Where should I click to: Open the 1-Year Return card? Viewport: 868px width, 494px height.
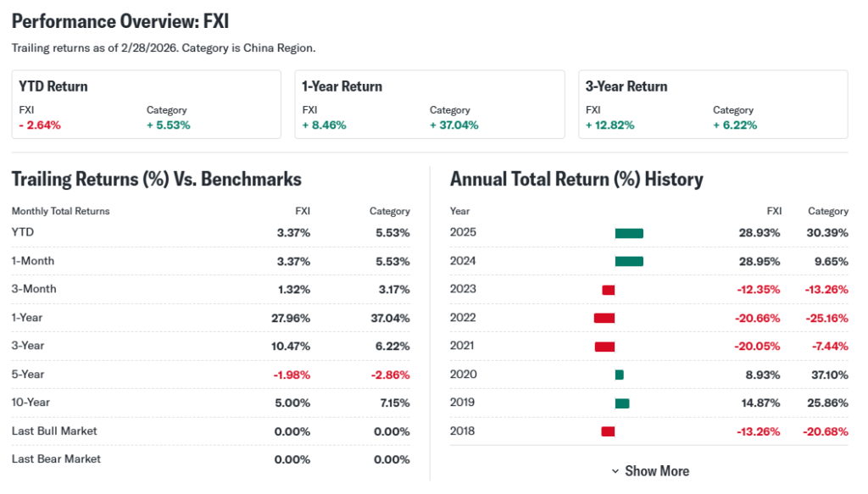pos(429,104)
